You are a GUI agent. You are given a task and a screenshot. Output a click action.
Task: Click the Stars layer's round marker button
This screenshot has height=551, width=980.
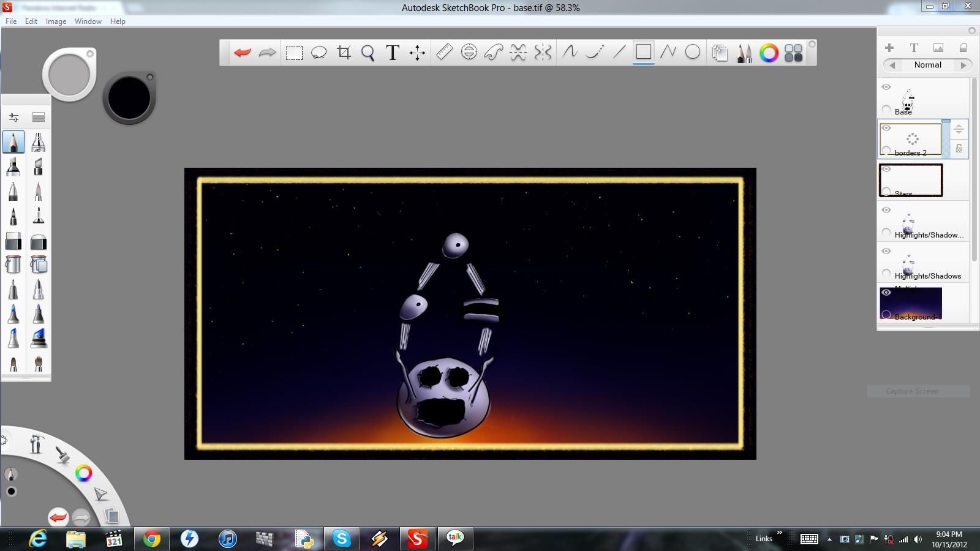[886, 192]
